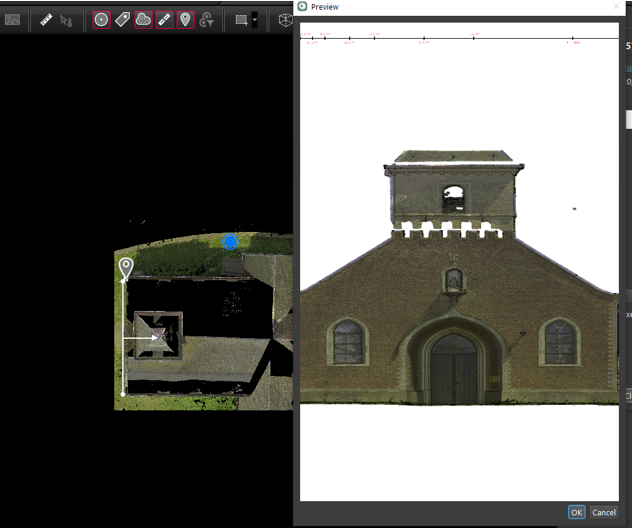
Task: Click the white location pin on map
Action: [125, 267]
